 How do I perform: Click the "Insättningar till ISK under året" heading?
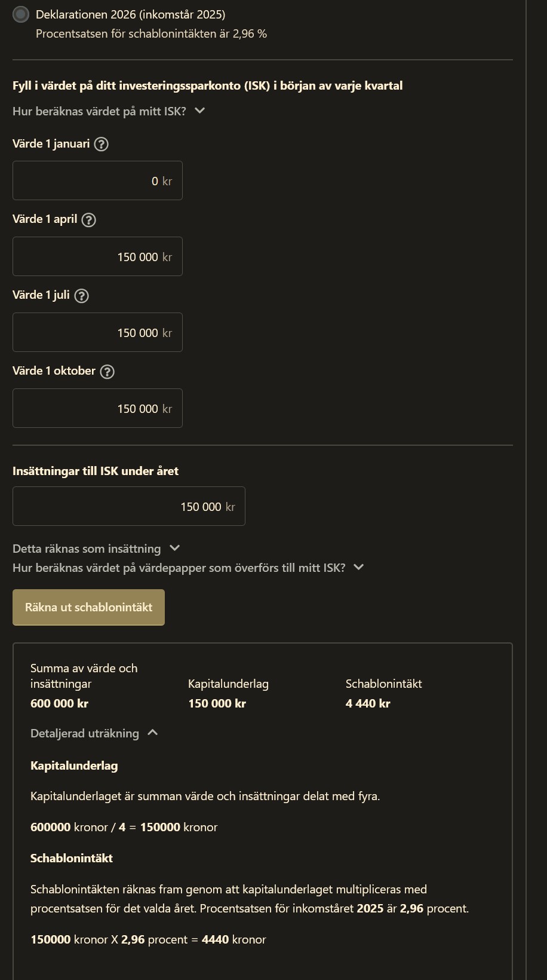click(x=96, y=471)
